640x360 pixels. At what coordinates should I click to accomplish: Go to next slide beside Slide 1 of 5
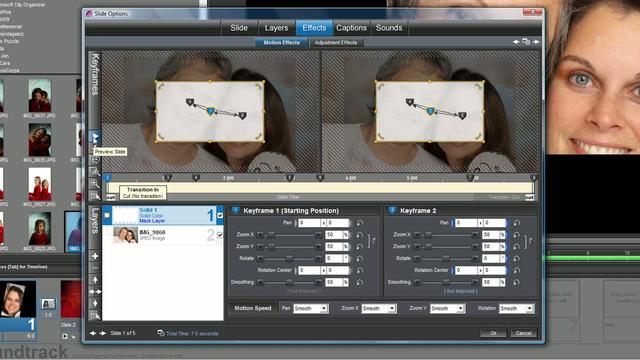tap(102, 333)
